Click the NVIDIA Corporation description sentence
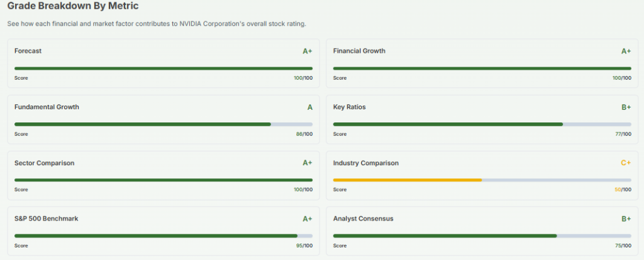Viewport: 644px width, 260px height. click(x=157, y=24)
